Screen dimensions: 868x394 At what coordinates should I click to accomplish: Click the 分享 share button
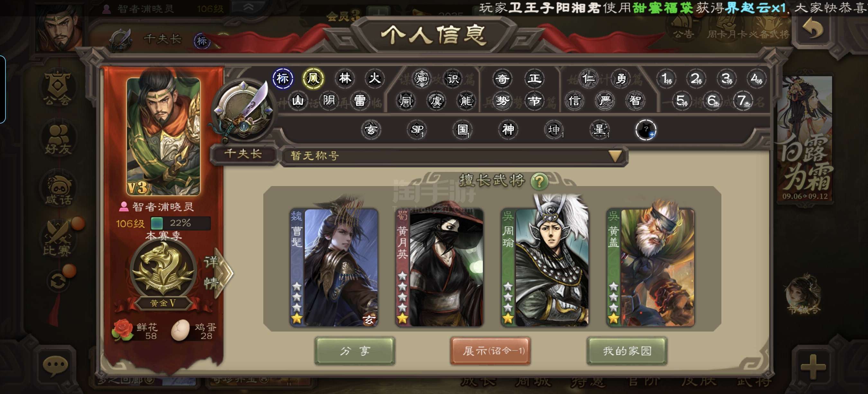click(x=355, y=351)
